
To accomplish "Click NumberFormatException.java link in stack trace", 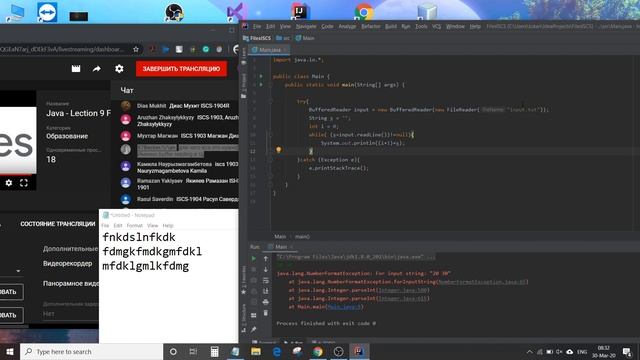I will [x=482, y=282].
